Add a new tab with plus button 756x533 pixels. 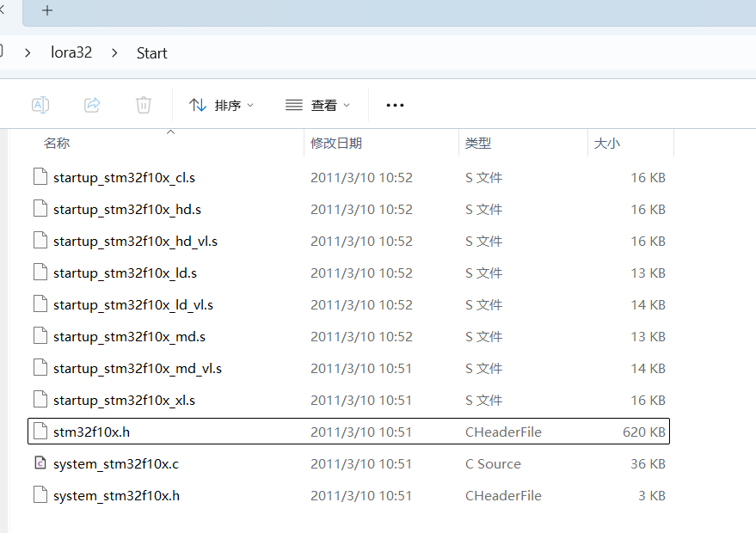tap(47, 10)
